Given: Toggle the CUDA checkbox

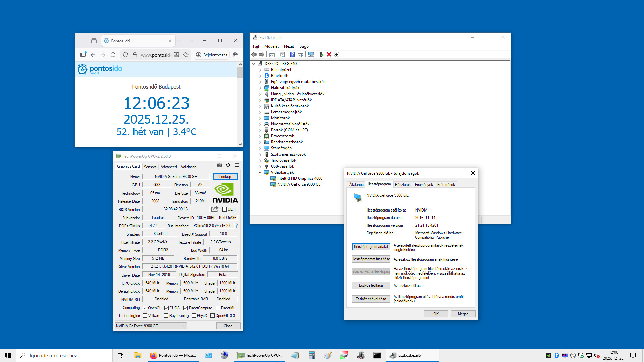Looking at the screenshot, I should [166, 308].
